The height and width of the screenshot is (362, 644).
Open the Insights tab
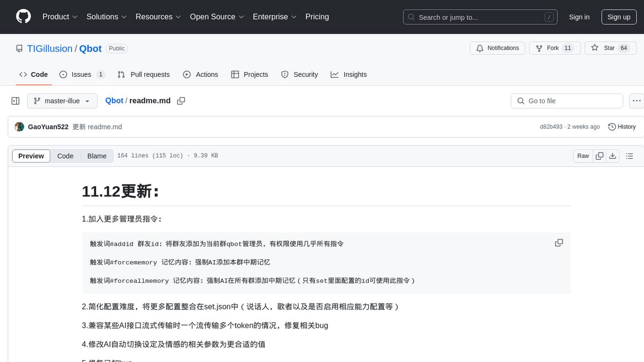click(349, 74)
